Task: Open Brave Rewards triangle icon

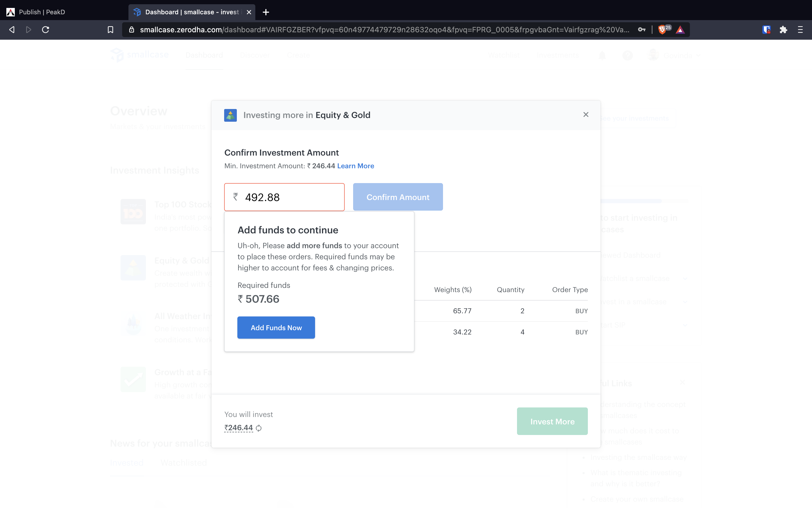Action: coord(680,30)
